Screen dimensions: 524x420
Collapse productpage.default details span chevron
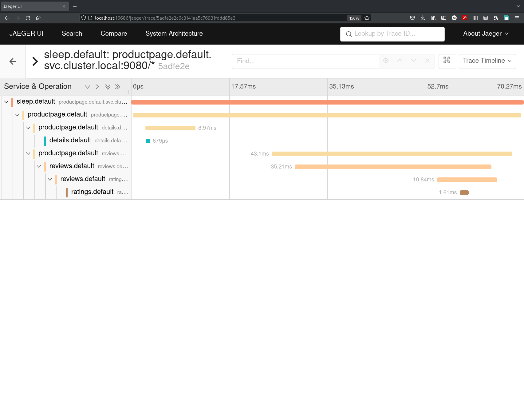[28, 128]
